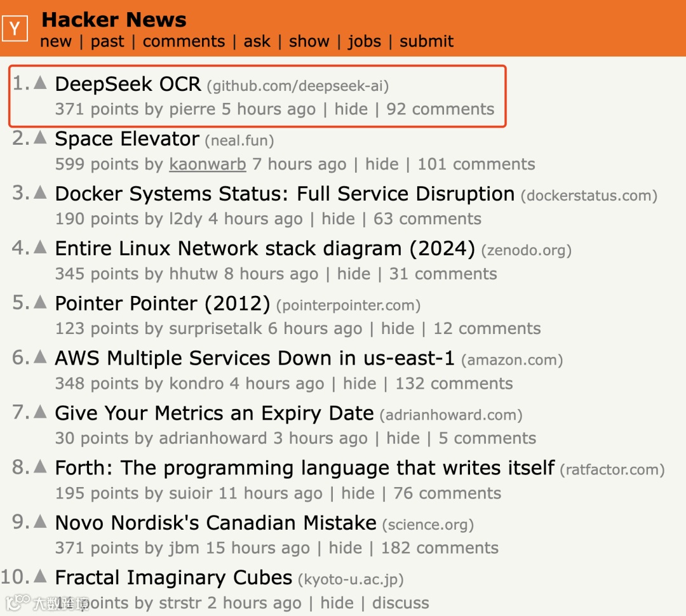Click discuss on Fractal Imaginary Cubes
The image size is (686, 616).
pyautogui.click(x=400, y=604)
